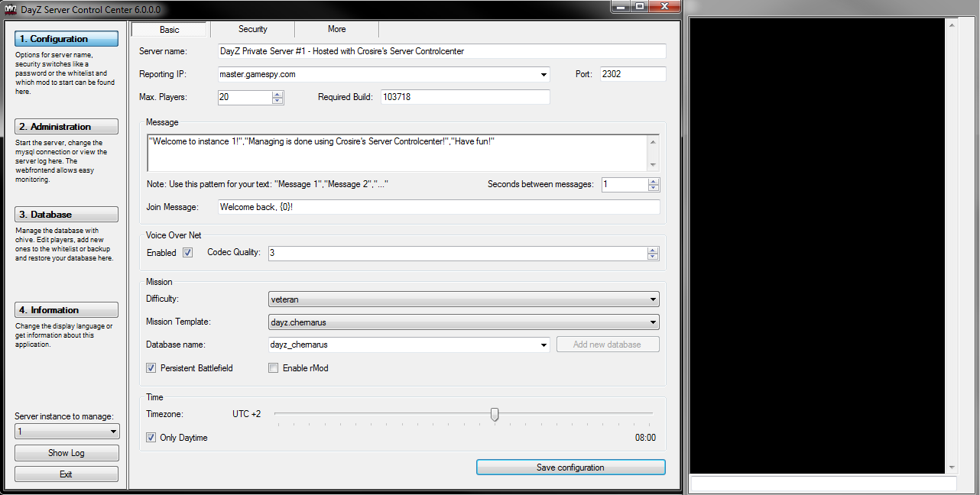Minimize the DayZ Server Control Center window

(x=620, y=6)
